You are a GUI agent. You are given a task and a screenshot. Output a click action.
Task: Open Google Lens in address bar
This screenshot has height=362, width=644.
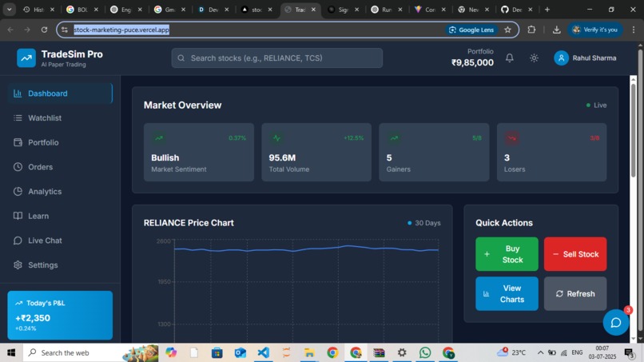click(x=471, y=30)
